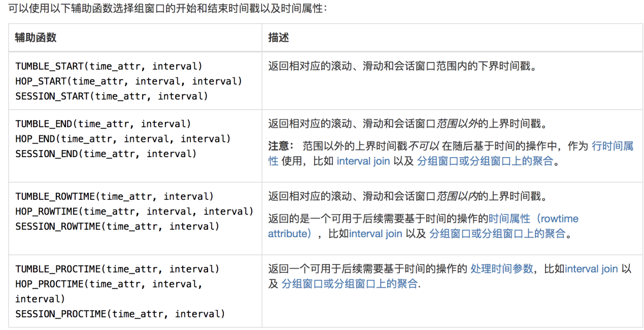Screen dimensions: 644x330
Task: Click the TUMBLE_END function signature
Action: coord(103,124)
